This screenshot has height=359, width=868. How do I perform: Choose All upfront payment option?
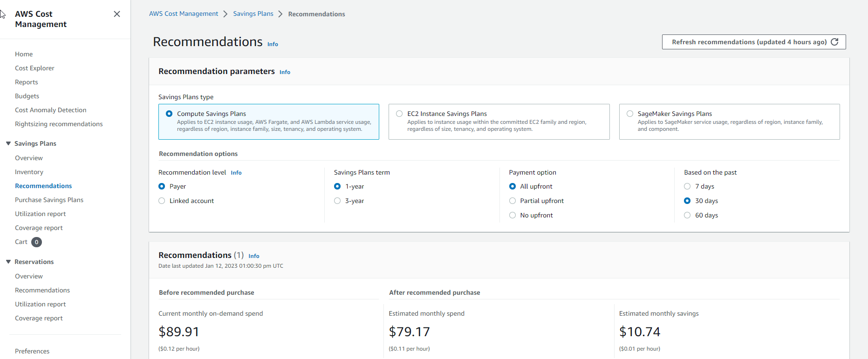click(513, 186)
